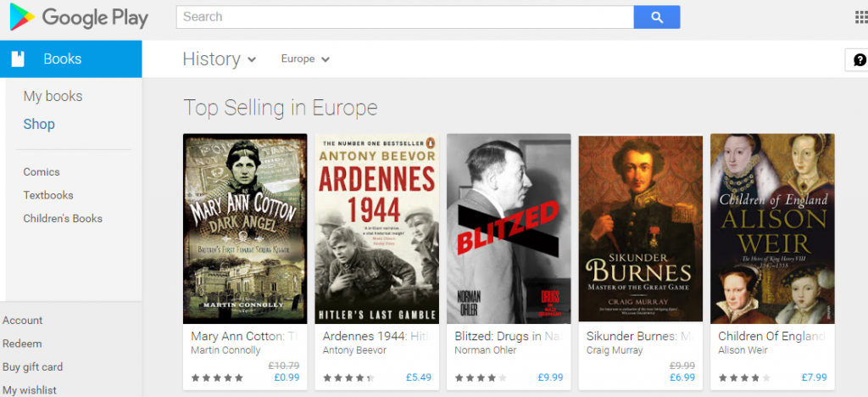Click the Blitzed: Drugs in Nazi title text
Viewport: 868px width, 397px height.
[x=509, y=336]
